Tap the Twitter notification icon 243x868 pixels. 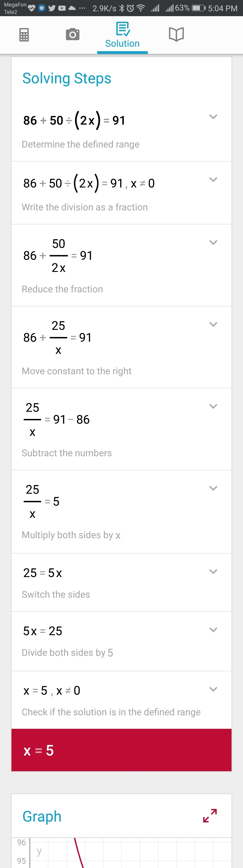click(x=52, y=8)
